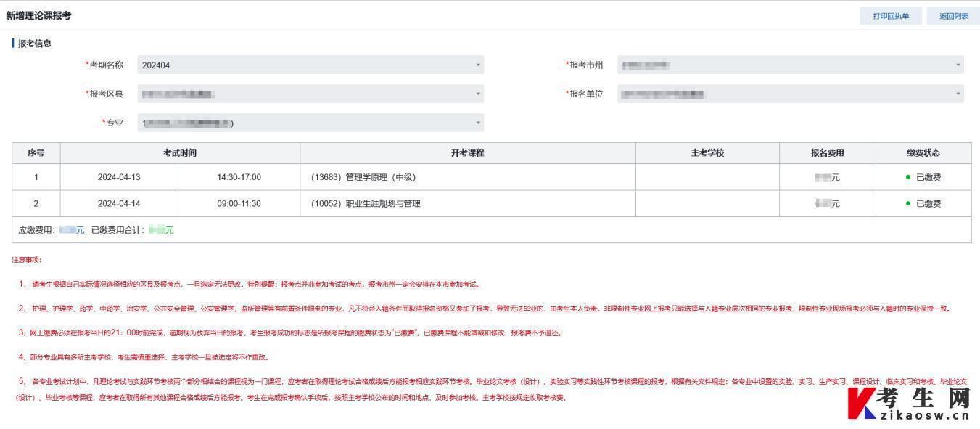
Task: Click the 报考信息 section heading
Action: pyautogui.click(x=35, y=44)
